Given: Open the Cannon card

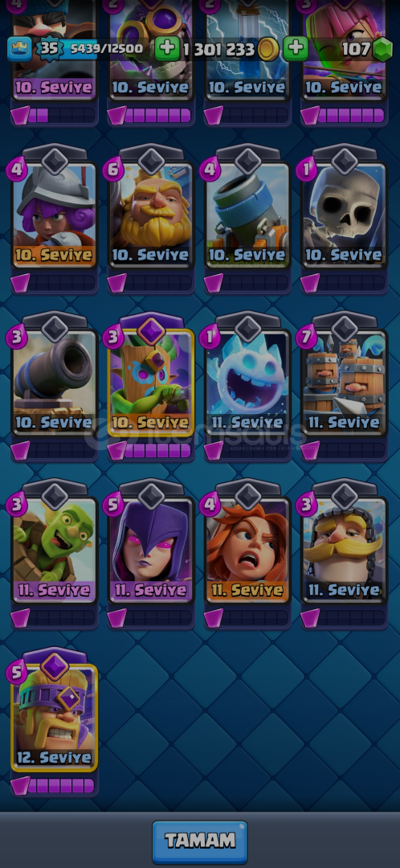Looking at the screenshot, I should (55, 382).
